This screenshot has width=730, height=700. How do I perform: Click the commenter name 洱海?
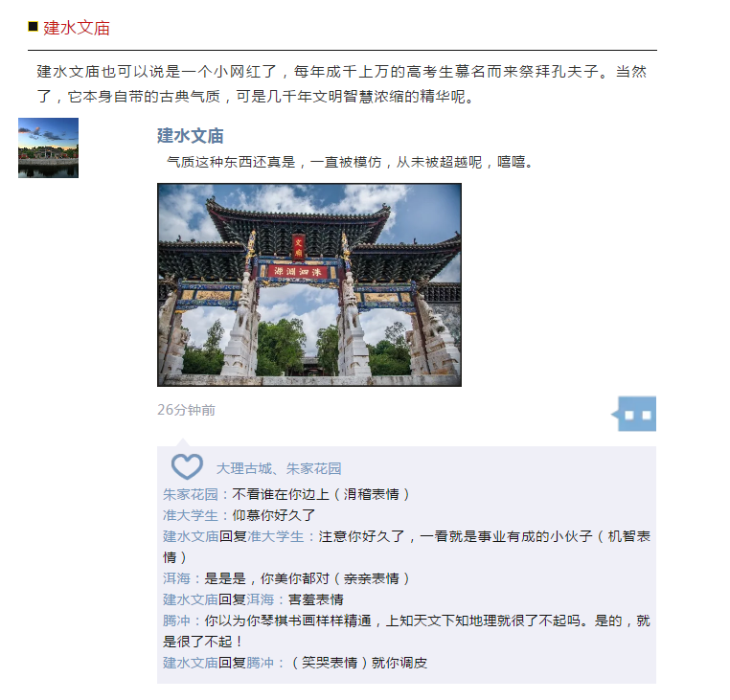176,578
